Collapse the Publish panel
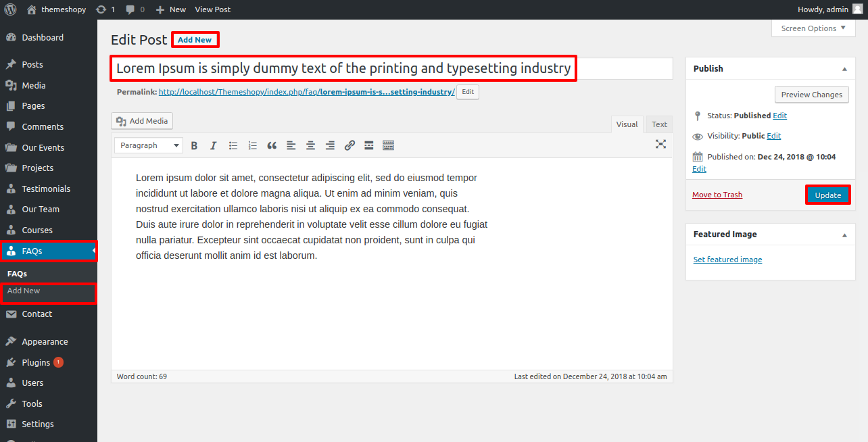 pyautogui.click(x=844, y=69)
